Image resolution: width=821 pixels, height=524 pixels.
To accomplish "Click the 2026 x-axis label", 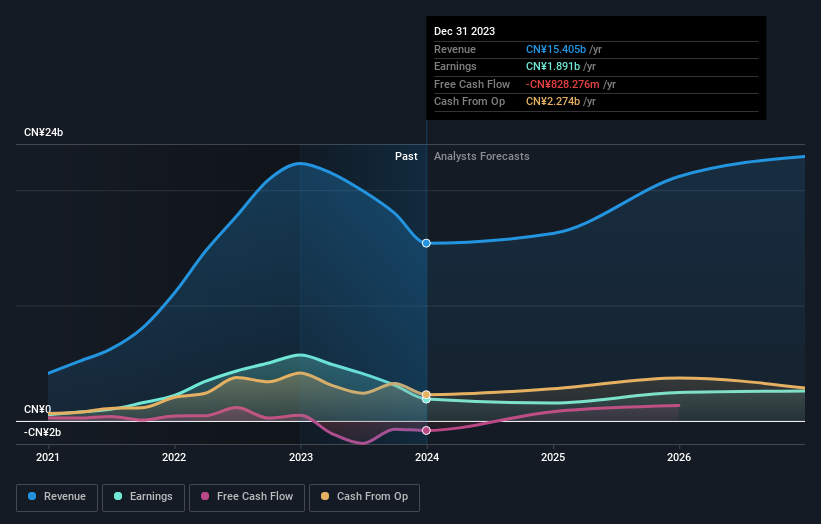I will coord(679,457).
